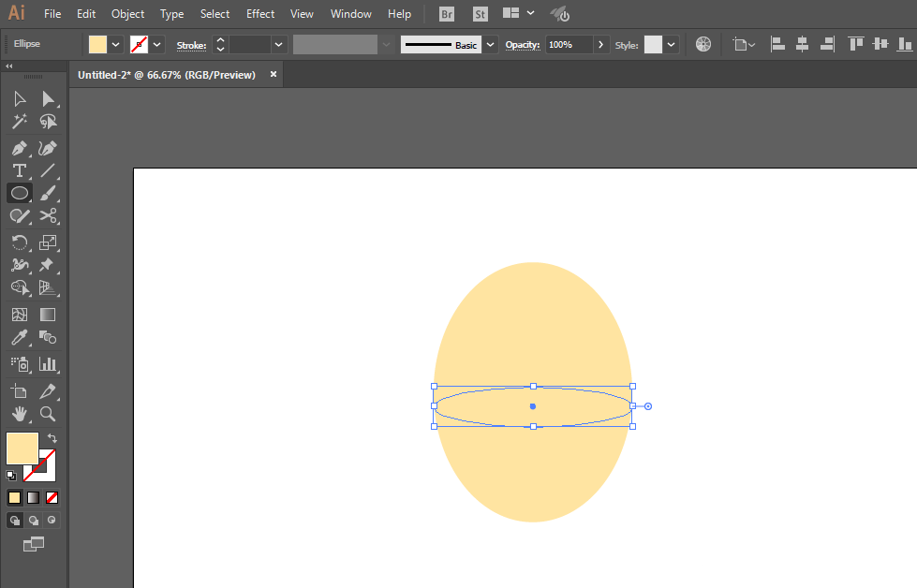The width and height of the screenshot is (917, 588).
Task: Click the Opacity panel link
Action: (523, 45)
